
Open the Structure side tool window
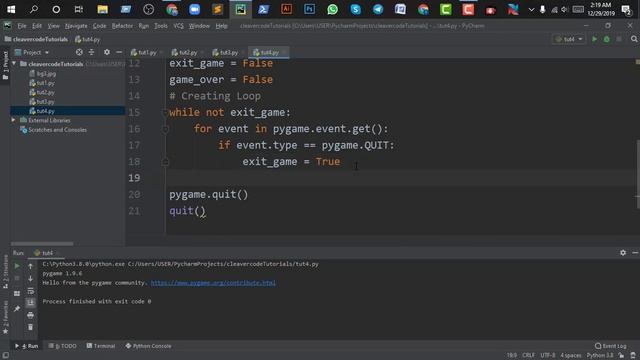point(5,271)
